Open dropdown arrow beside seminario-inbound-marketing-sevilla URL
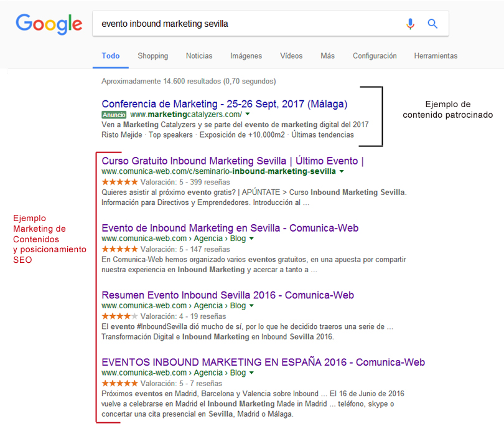The image size is (504, 431). coord(342,171)
